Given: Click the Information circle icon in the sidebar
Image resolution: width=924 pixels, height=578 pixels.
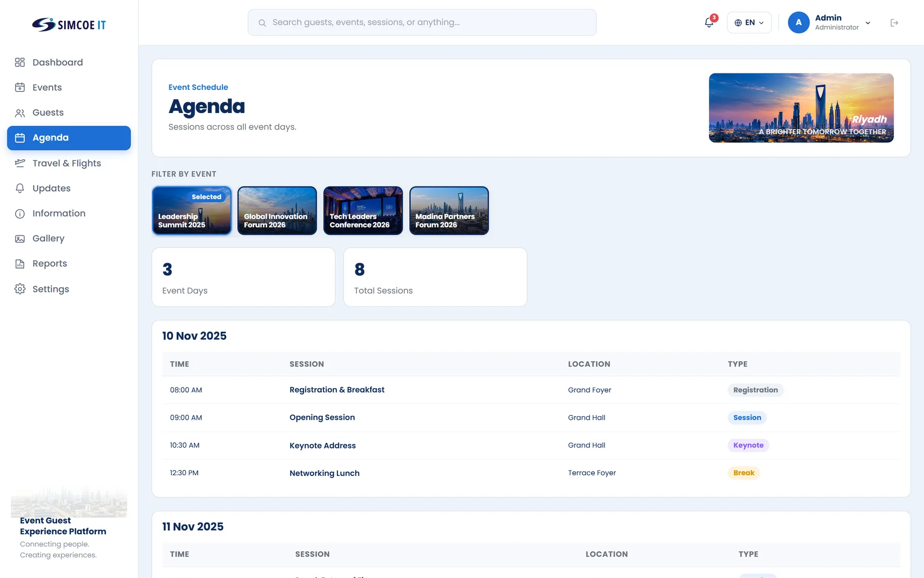Looking at the screenshot, I should 20,213.
